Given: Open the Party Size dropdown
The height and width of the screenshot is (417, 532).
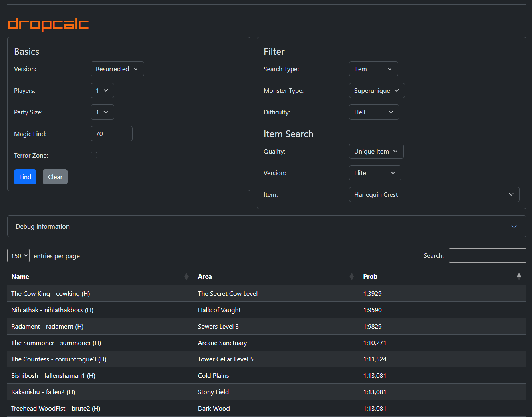Looking at the screenshot, I should [x=102, y=112].
